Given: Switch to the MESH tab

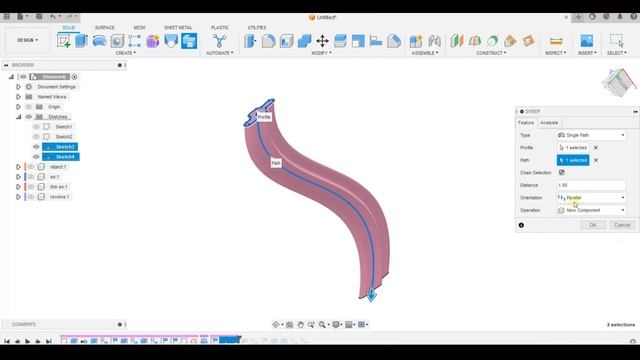Looking at the screenshot, I should click(x=139, y=27).
